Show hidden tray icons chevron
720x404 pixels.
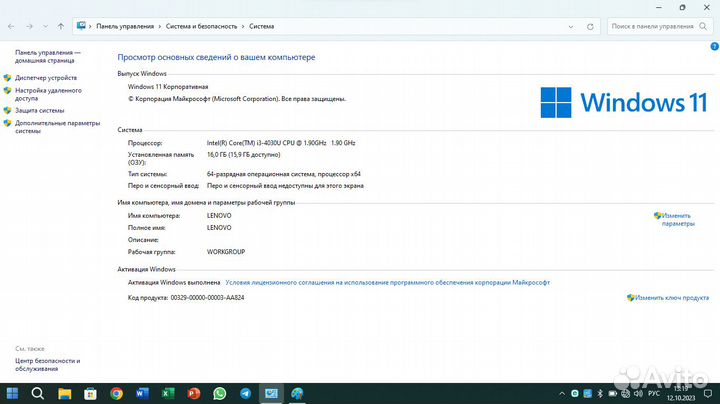click(562, 394)
